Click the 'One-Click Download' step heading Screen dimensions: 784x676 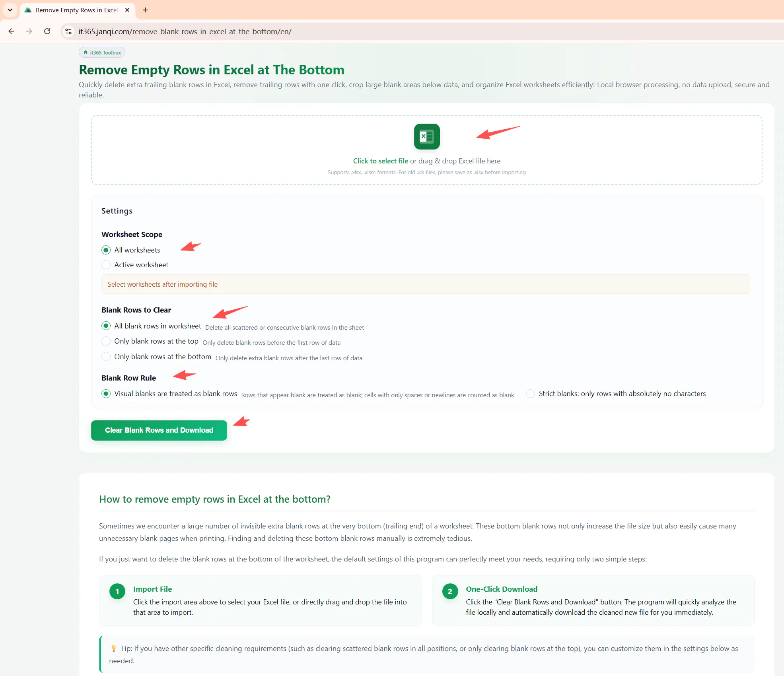point(502,589)
